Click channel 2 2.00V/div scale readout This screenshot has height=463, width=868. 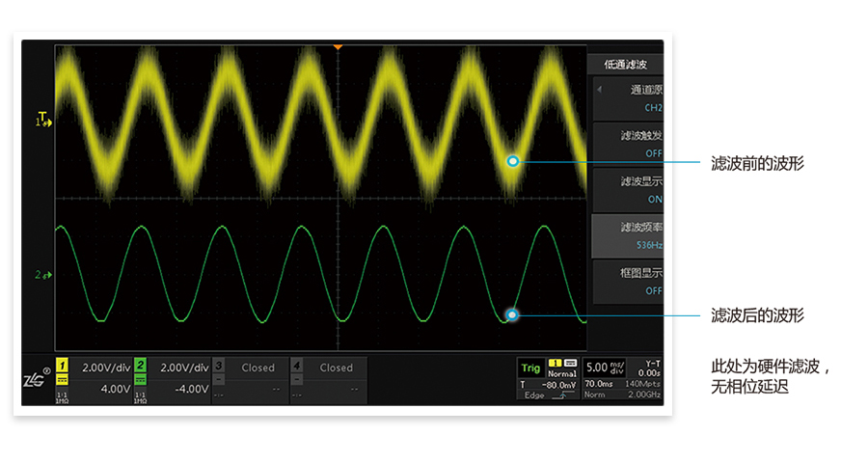tap(184, 368)
